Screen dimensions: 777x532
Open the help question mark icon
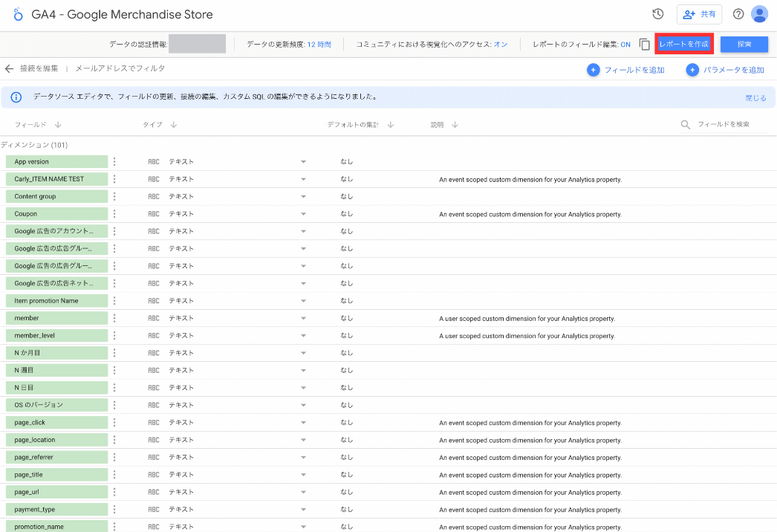tap(738, 14)
